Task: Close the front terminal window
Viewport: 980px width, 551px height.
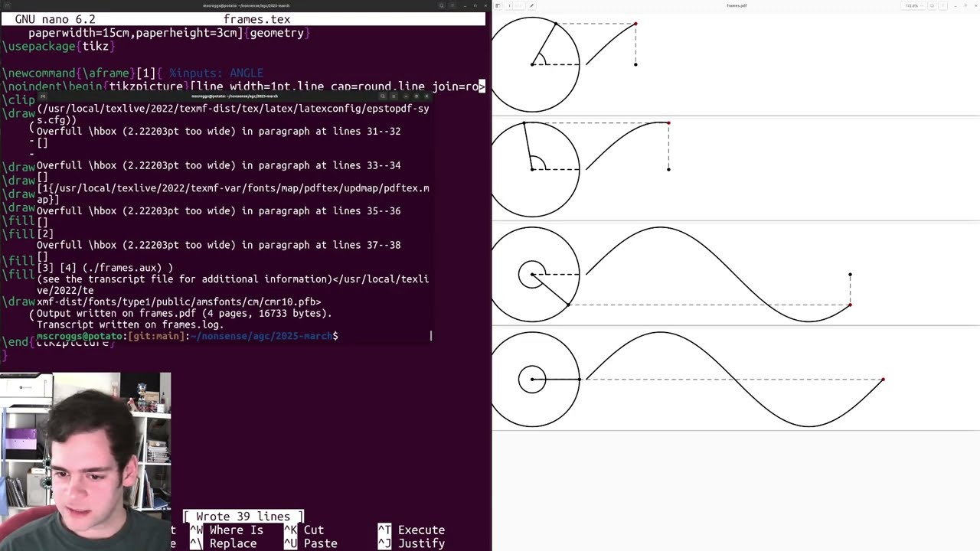Action: tap(426, 96)
